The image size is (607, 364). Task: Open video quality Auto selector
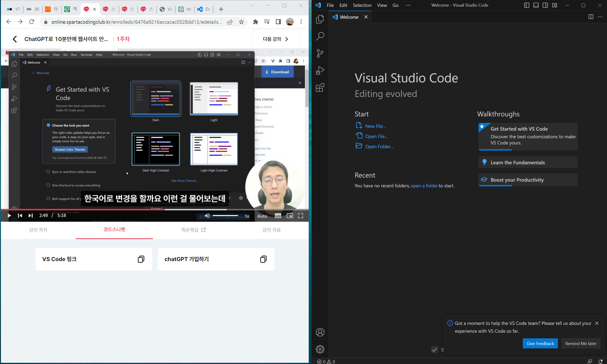point(262,216)
